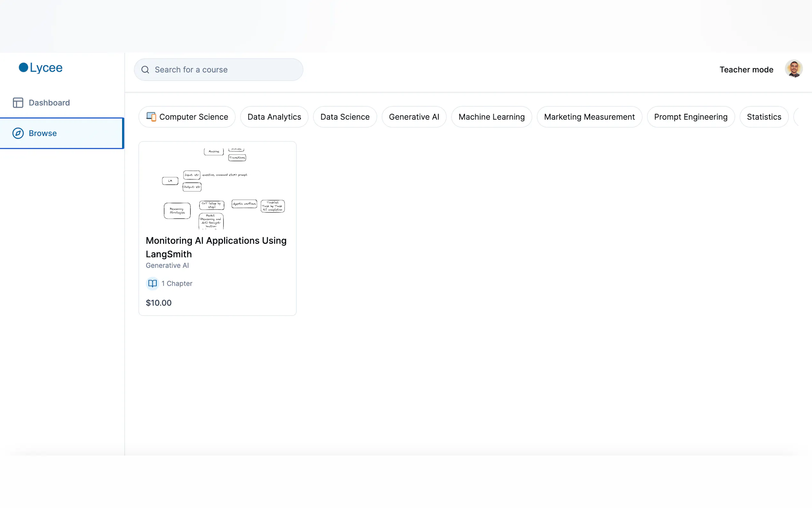Open Monitoring AI Applications Using LangSmith title
This screenshot has height=508, width=812.
tap(216, 247)
